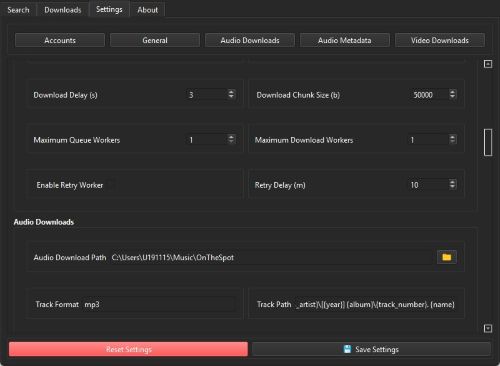500x366 pixels.
Task: Click the red Reset Settings button
Action: pyautogui.click(x=128, y=349)
